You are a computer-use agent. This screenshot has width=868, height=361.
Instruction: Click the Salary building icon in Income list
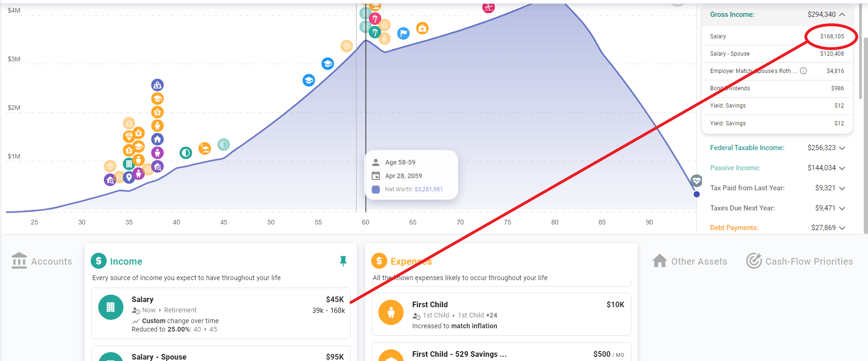pyautogui.click(x=111, y=307)
